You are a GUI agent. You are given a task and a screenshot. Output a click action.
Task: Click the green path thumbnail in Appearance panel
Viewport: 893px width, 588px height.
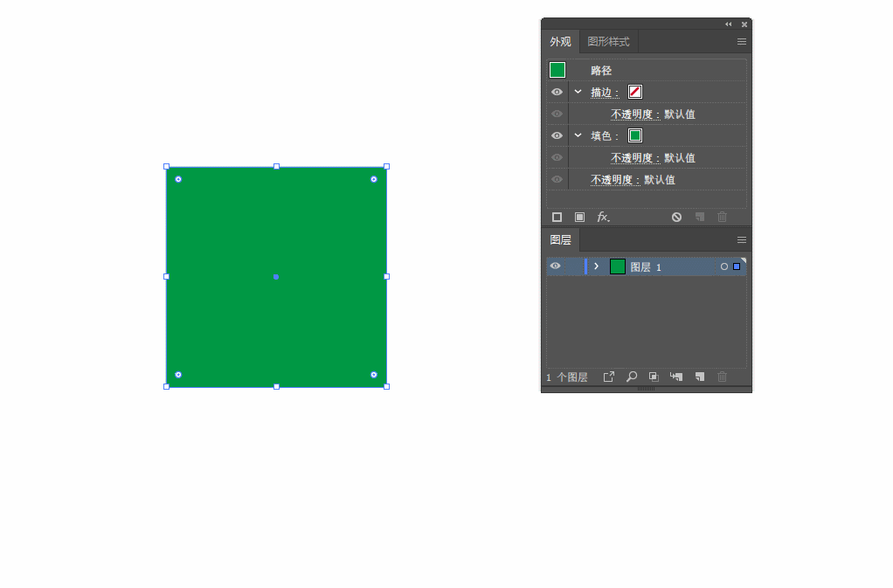557,70
